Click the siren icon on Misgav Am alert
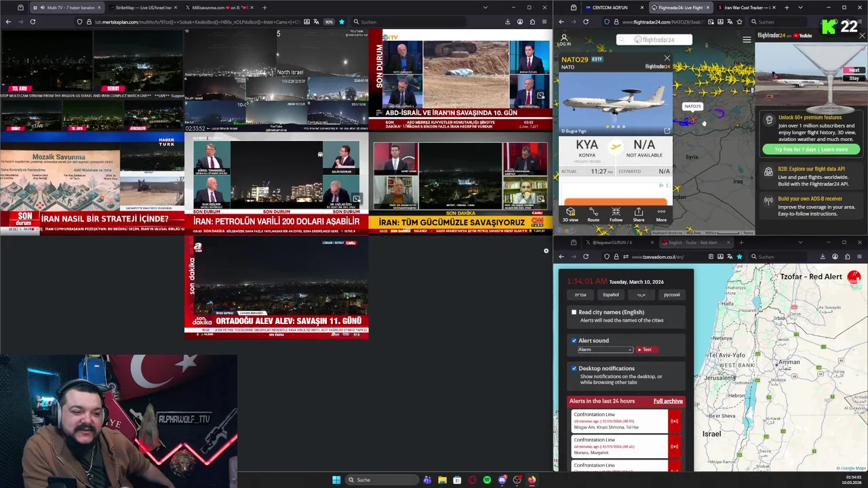 coord(674,421)
